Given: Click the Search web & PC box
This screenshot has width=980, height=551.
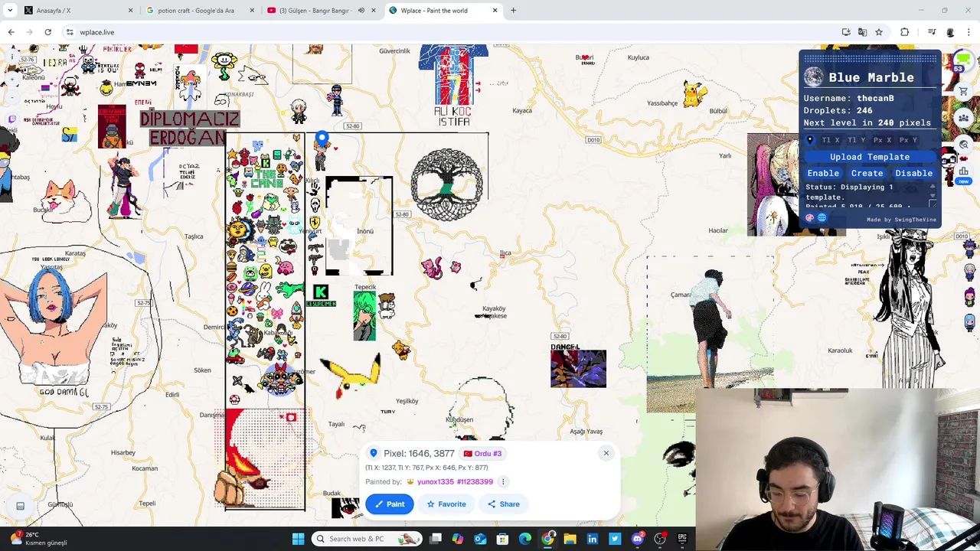Looking at the screenshot, I should click(x=366, y=539).
